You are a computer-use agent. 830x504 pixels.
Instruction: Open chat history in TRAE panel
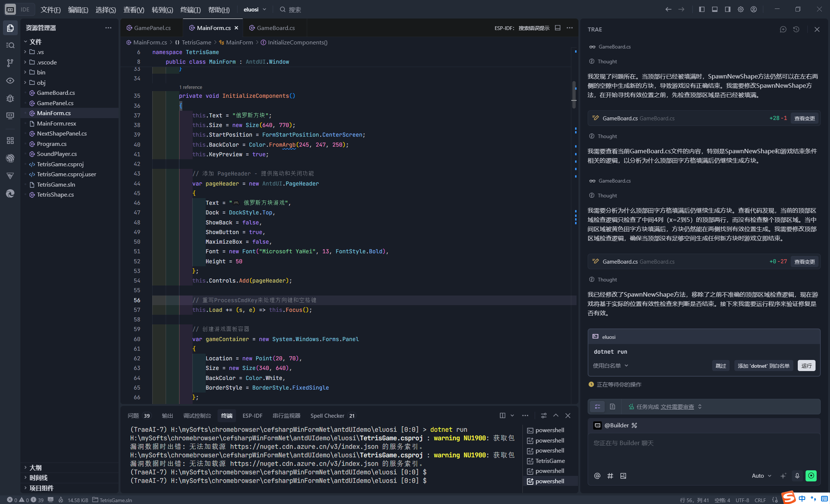pyautogui.click(x=796, y=29)
